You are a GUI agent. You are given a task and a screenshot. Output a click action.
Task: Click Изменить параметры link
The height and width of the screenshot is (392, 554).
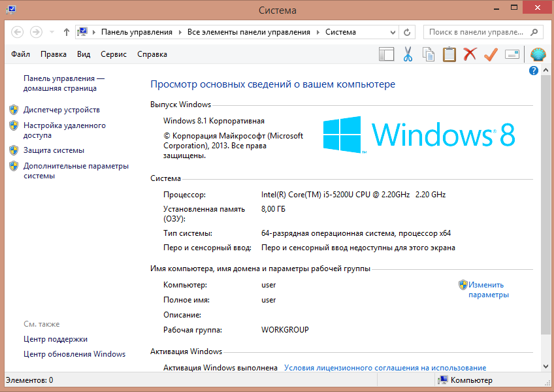489,290
